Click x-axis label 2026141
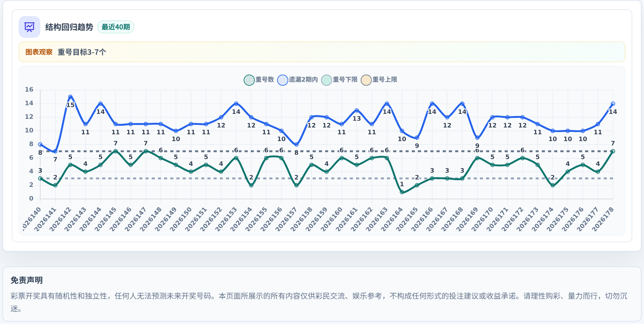This screenshot has width=644, height=324. [46, 219]
